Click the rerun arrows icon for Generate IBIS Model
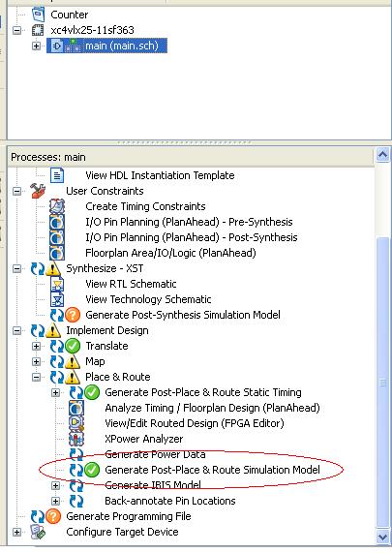The height and width of the screenshot is (553, 392). pos(76,485)
